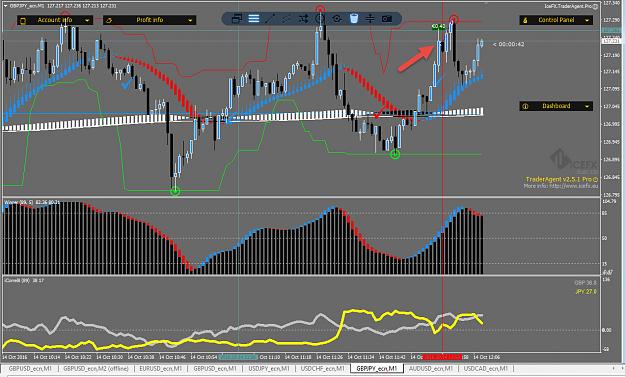This screenshot has width=625, height=377.
Task: Click the 14 Oct 10:46 time axis label
Action: (x=173, y=357)
